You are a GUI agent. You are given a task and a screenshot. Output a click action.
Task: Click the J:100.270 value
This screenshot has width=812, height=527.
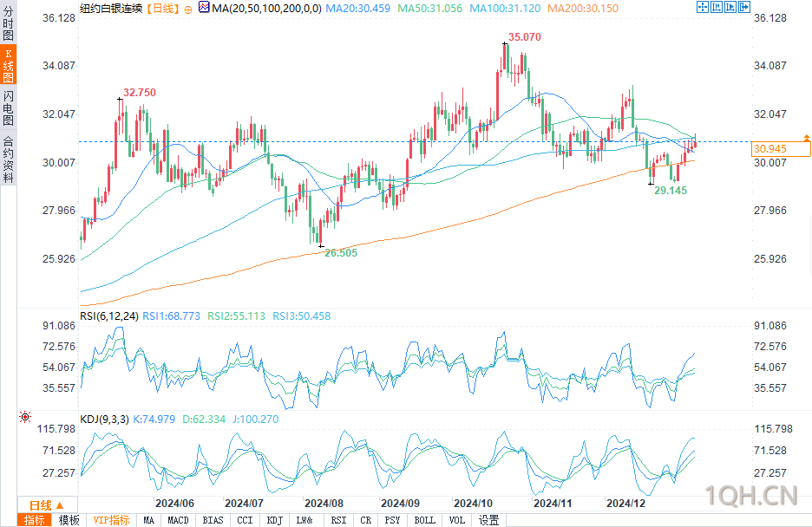tap(255, 419)
